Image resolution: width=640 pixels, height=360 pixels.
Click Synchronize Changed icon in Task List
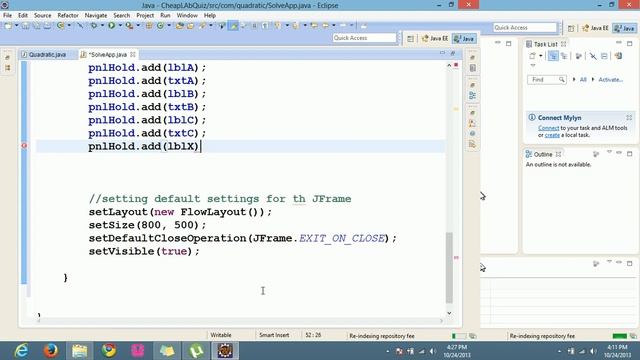click(x=618, y=56)
